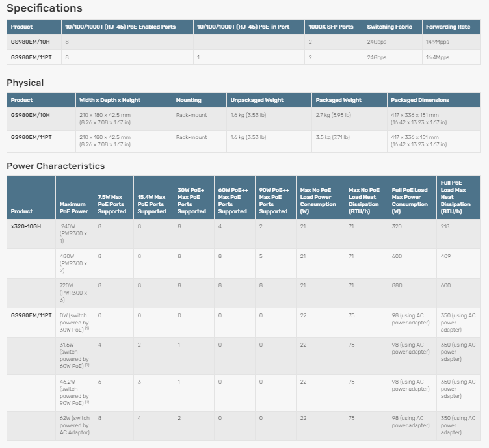Viewport: 489px width, 448px height.
Task: Click the Specifications heading
Action: [44, 8]
